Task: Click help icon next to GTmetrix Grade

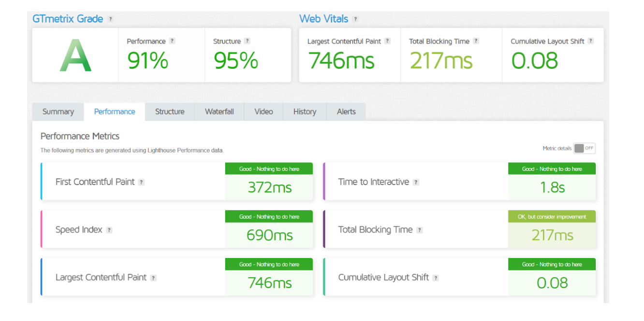Action: (x=110, y=19)
